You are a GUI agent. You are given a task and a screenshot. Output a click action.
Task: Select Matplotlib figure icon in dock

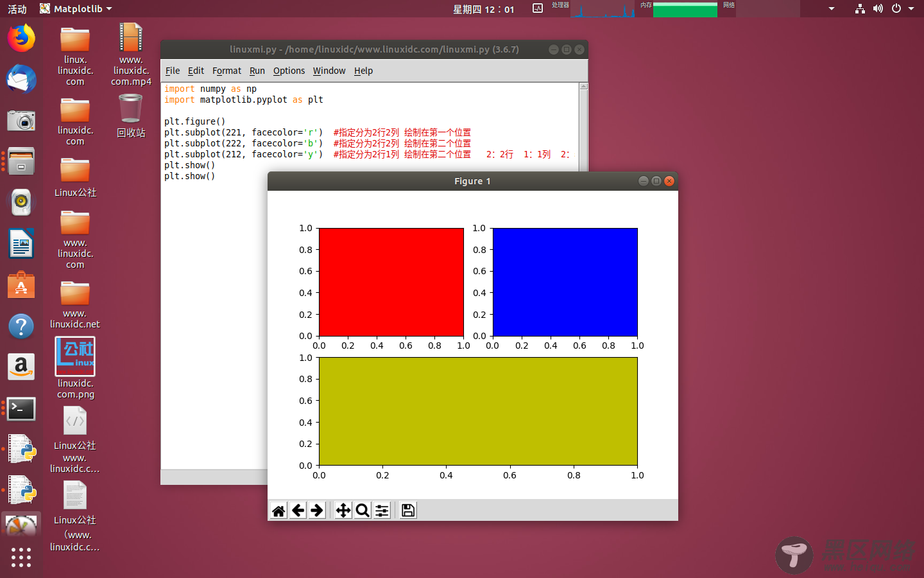(21, 527)
